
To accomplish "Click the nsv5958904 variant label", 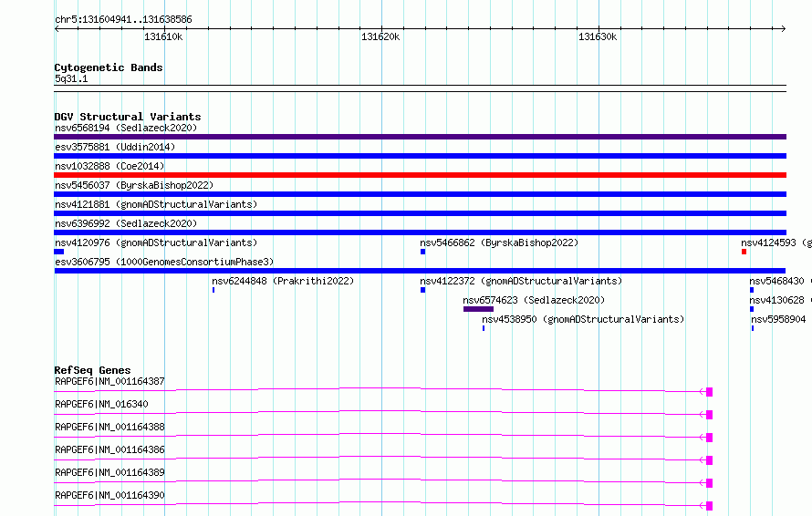I will (x=778, y=319).
